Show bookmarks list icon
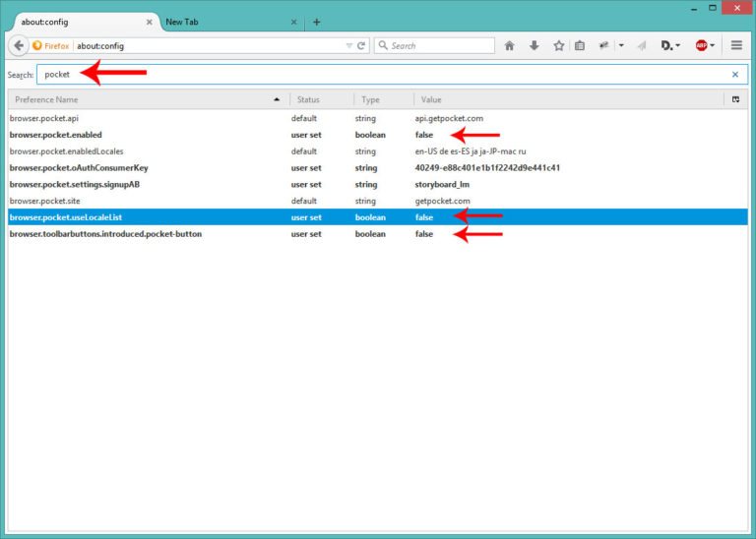 580,46
